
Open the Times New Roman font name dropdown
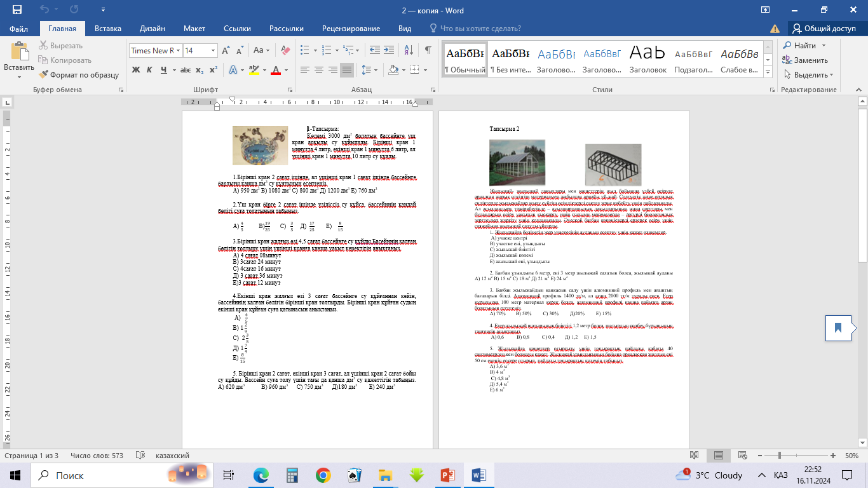(x=179, y=50)
